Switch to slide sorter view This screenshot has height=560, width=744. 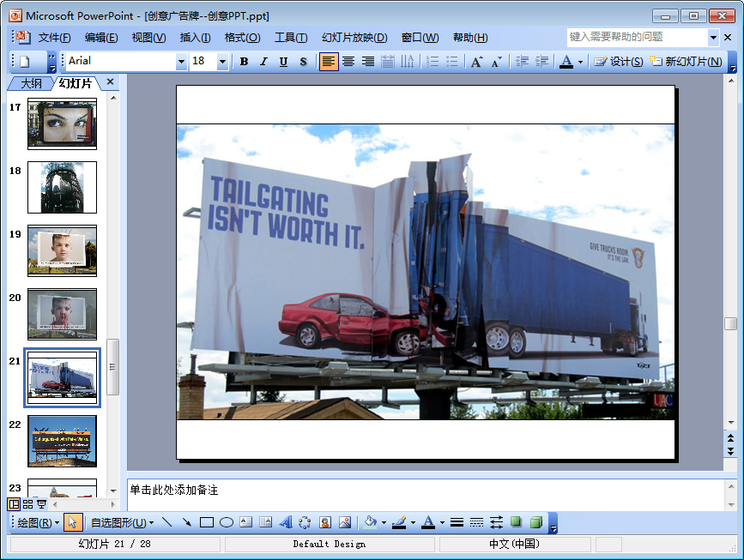[x=27, y=504]
